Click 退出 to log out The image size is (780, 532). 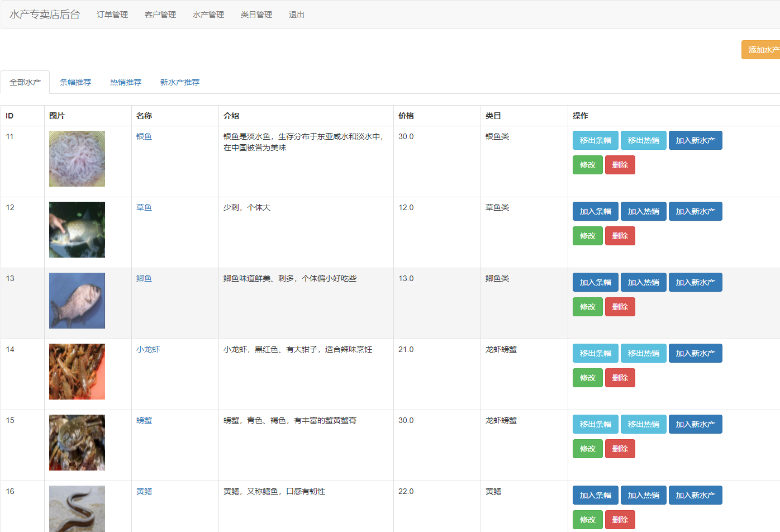296,15
